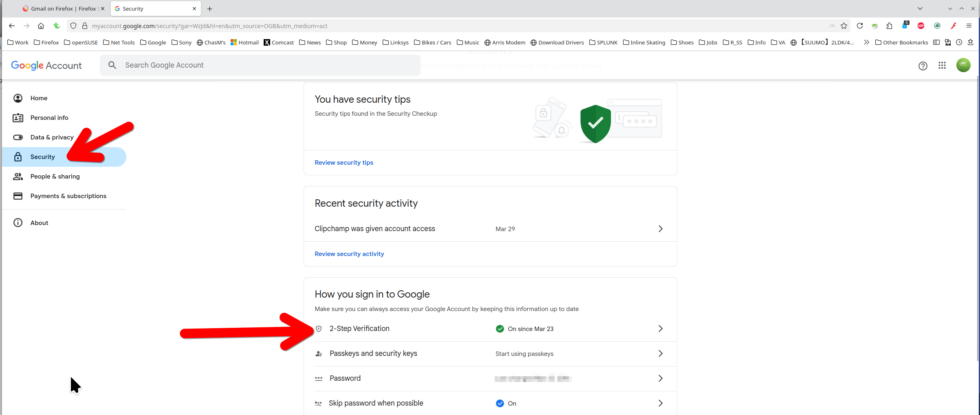Open the SPLUNK bookmarks folder
The image size is (980, 415).
[603, 42]
